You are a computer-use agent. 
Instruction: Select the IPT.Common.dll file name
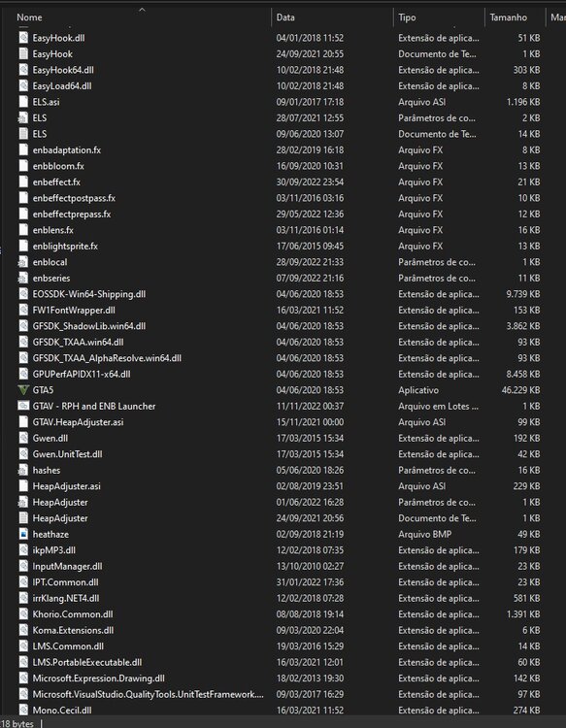tap(65, 582)
